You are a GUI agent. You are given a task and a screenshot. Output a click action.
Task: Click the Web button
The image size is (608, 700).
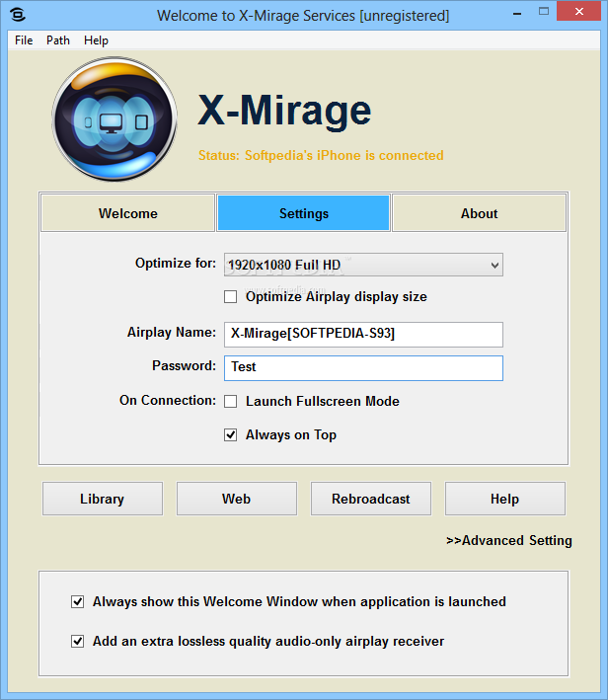click(237, 499)
